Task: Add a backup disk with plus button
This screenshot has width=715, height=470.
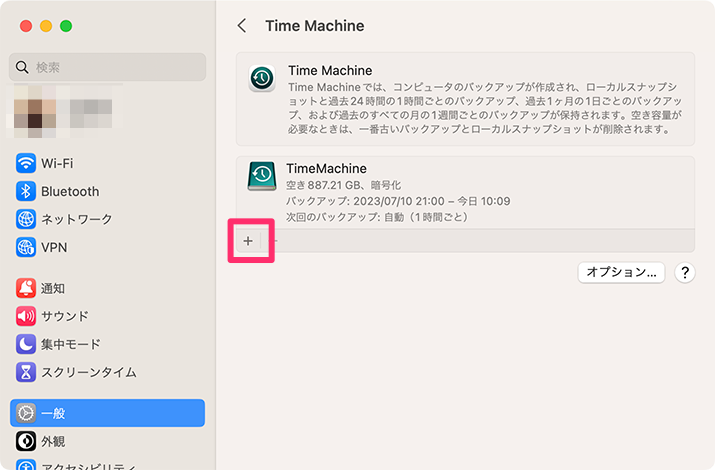Action: (x=248, y=241)
